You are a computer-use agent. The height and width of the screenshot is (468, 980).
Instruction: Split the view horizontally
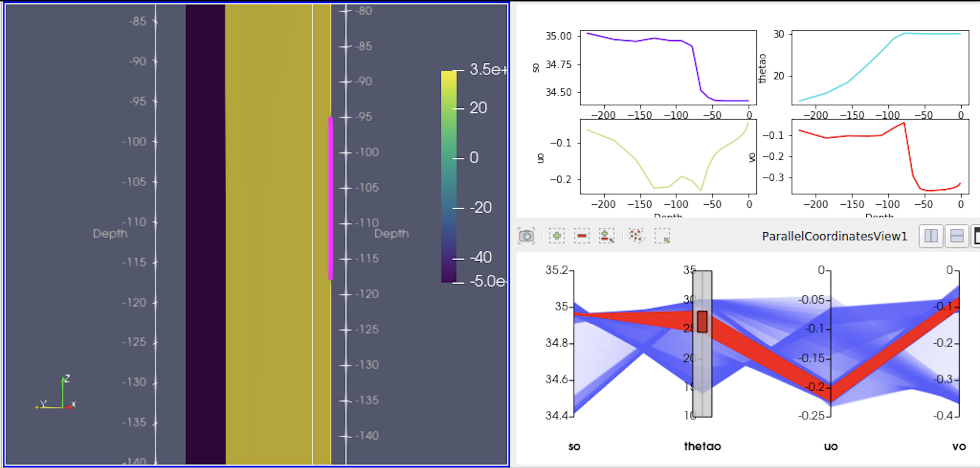coord(931,236)
